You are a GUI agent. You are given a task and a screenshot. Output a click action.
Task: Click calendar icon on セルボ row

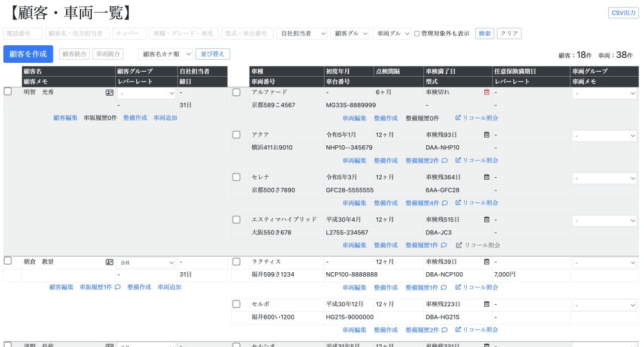point(487,304)
